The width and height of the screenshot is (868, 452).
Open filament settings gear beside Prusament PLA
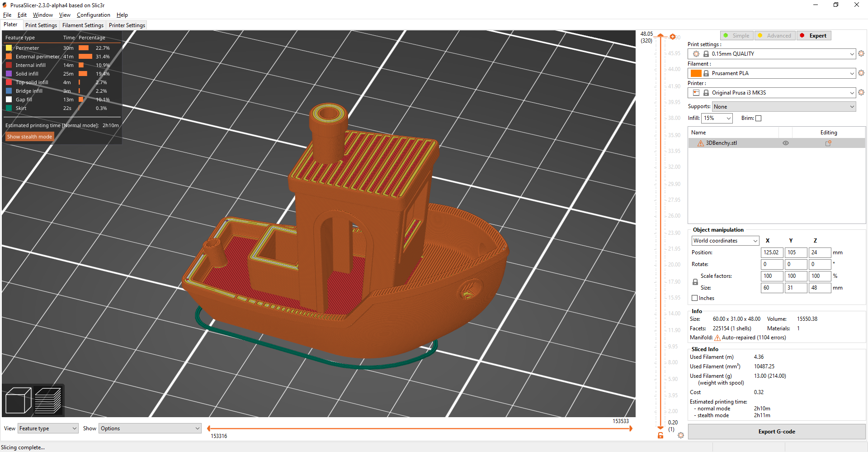[861, 73]
